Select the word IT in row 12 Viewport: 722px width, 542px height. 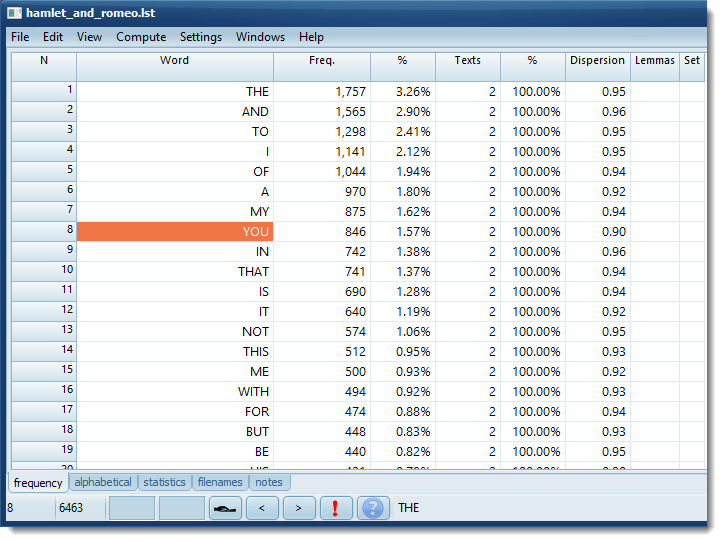pyautogui.click(x=264, y=312)
